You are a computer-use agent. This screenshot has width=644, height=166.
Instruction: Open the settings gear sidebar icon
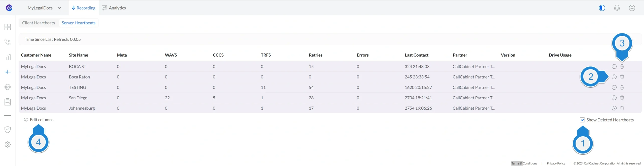tap(8, 145)
